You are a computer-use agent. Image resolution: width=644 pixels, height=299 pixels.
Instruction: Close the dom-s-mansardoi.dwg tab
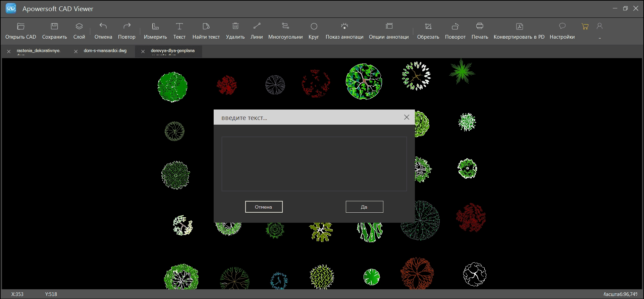[76, 51]
